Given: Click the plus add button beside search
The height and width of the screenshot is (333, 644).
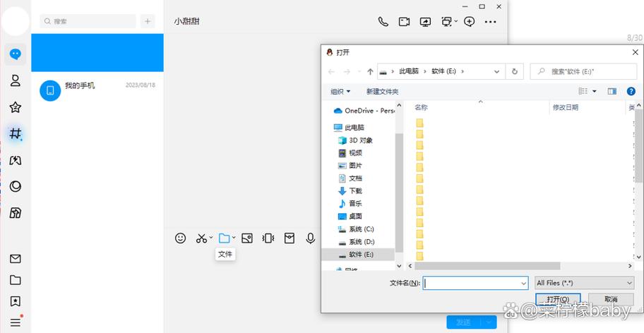Looking at the screenshot, I should [148, 21].
